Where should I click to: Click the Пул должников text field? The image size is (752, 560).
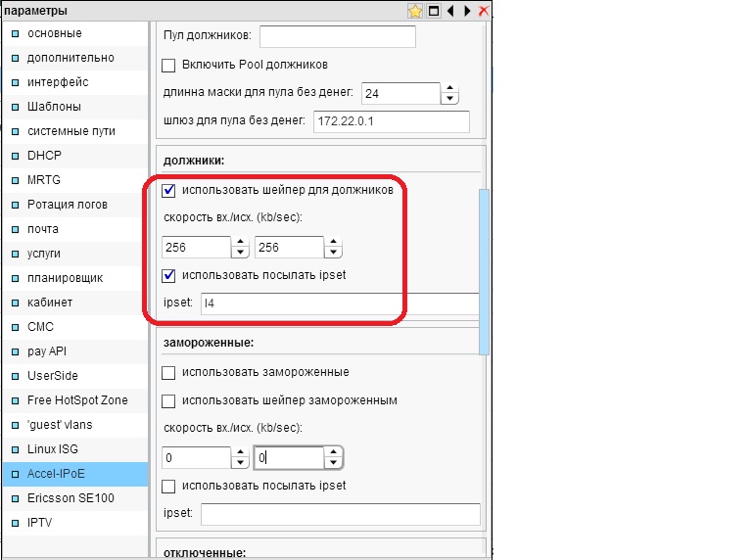pos(337,36)
